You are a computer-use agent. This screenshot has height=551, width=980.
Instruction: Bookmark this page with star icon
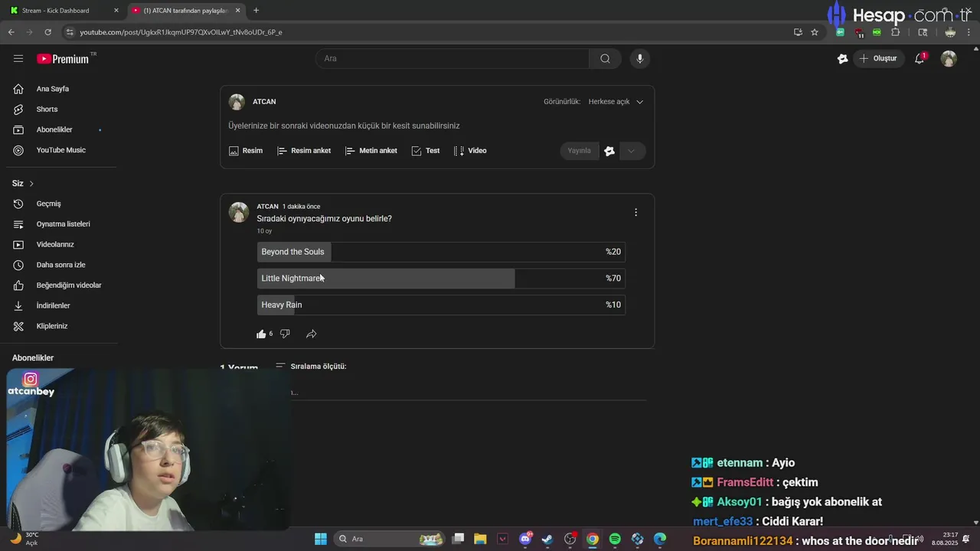pyautogui.click(x=815, y=32)
